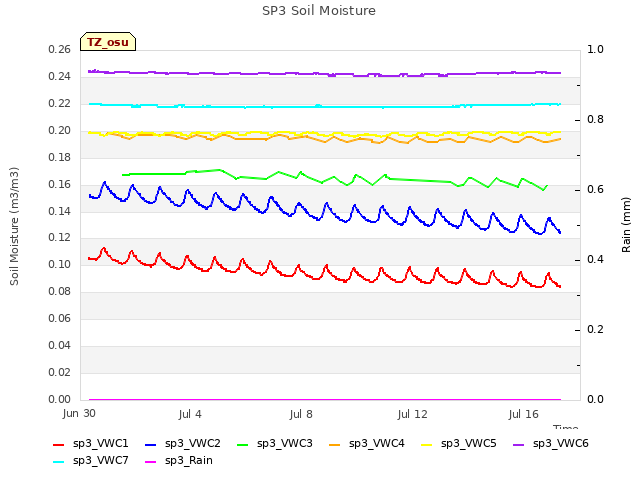This screenshot has height=480, width=640.
Task: Click the 0.6 right axis value
Action: coord(595,189)
